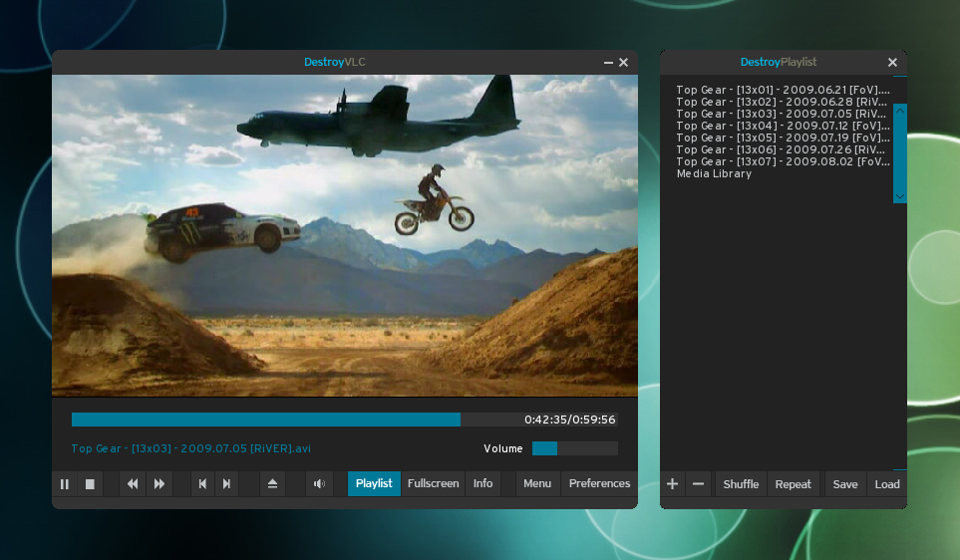Add item with the plus icon in playlist
The image size is (960, 560).
pos(672,484)
